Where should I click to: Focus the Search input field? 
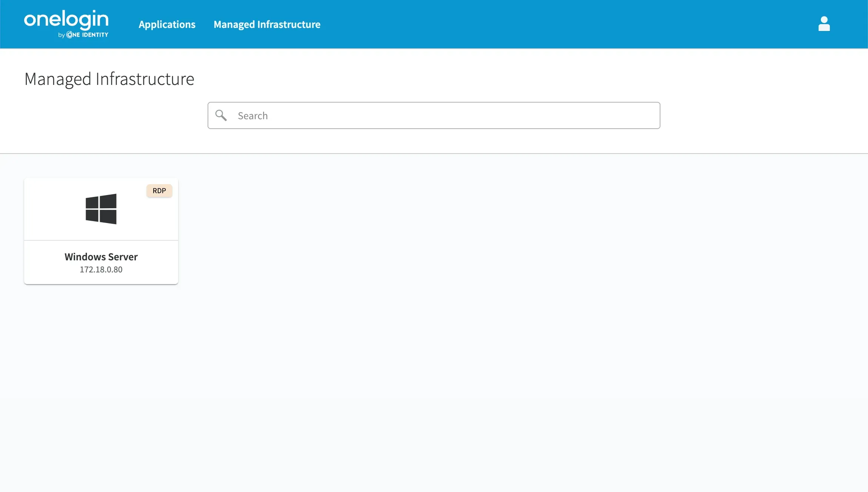(x=434, y=115)
